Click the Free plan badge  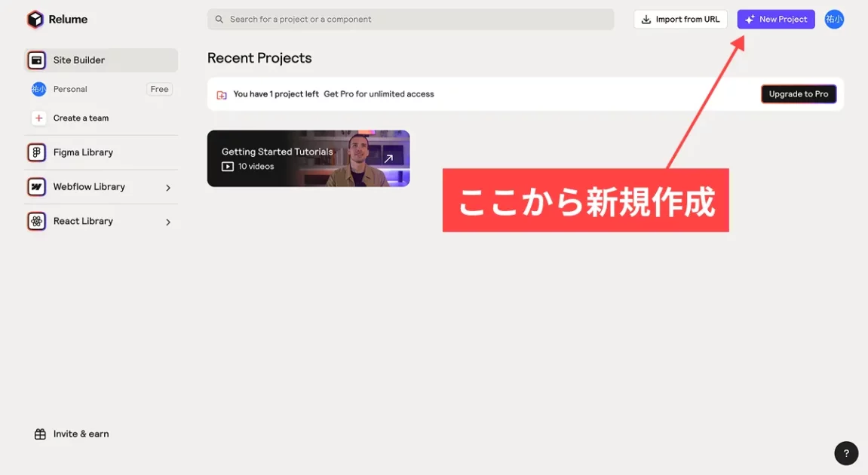pyautogui.click(x=159, y=89)
